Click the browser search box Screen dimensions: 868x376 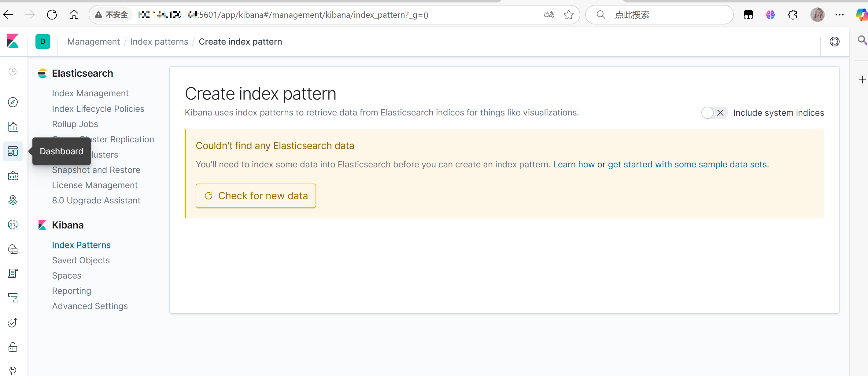pyautogui.click(x=659, y=14)
